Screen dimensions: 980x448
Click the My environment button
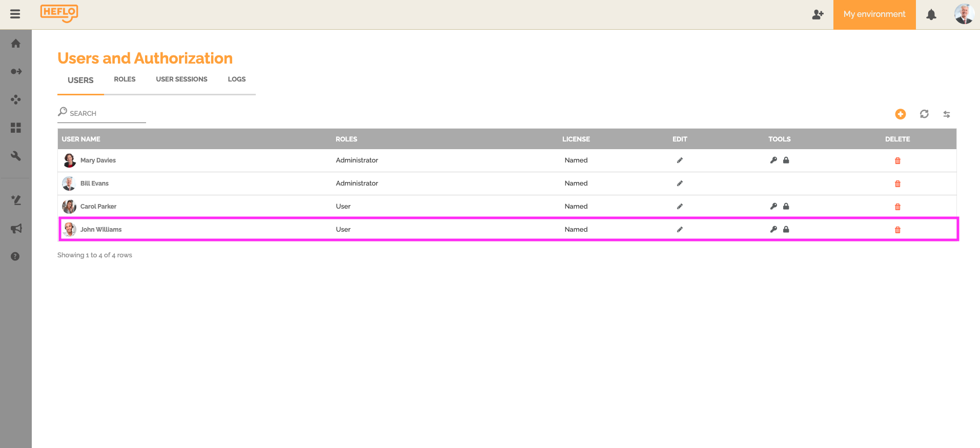point(874,15)
